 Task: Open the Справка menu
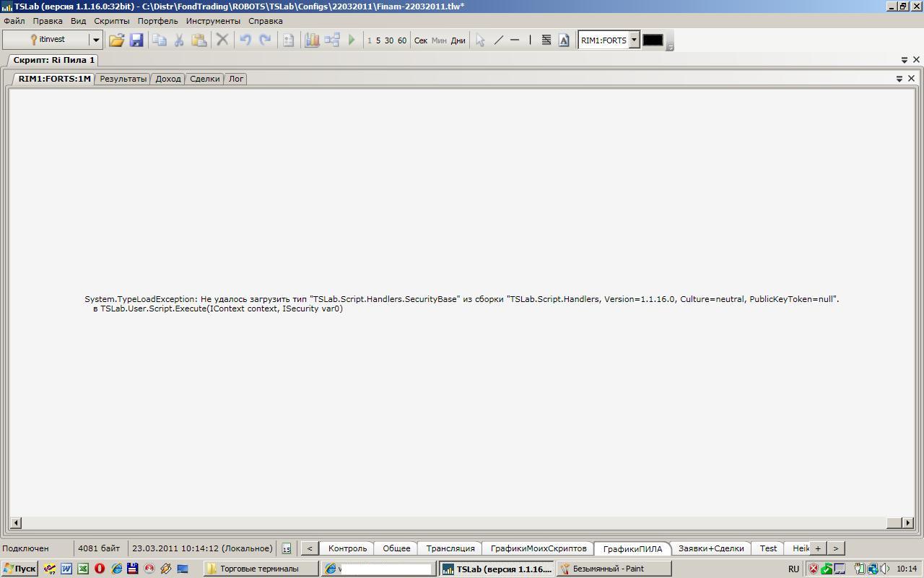pyautogui.click(x=266, y=21)
